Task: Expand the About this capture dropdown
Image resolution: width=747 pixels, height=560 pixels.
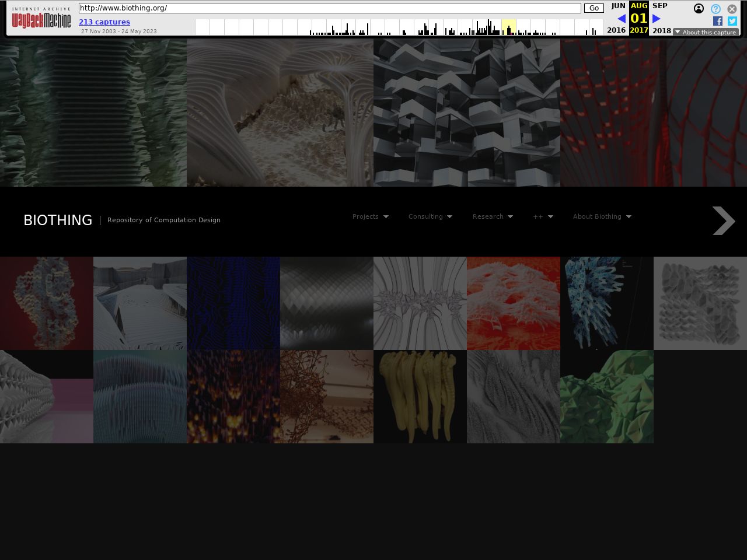Action: [x=706, y=32]
